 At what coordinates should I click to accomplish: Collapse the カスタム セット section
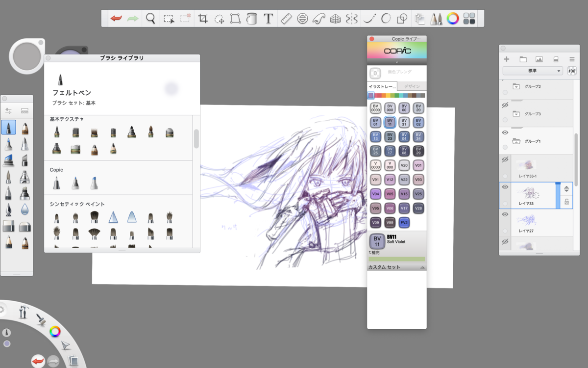(422, 267)
